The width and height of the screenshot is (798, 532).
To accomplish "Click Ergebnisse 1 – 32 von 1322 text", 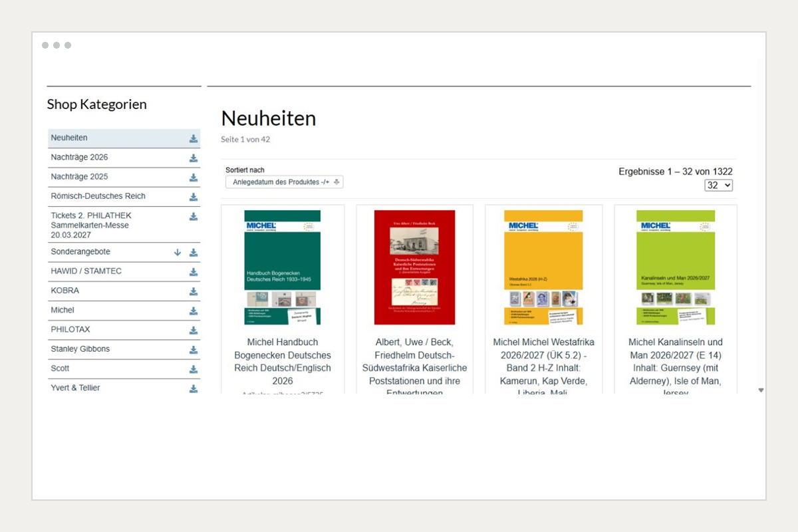I will click(x=676, y=172).
